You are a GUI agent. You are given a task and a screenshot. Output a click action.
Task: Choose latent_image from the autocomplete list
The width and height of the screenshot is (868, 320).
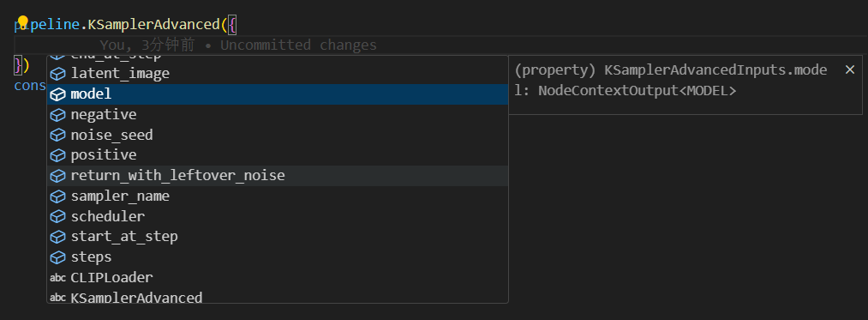click(278, 74)
